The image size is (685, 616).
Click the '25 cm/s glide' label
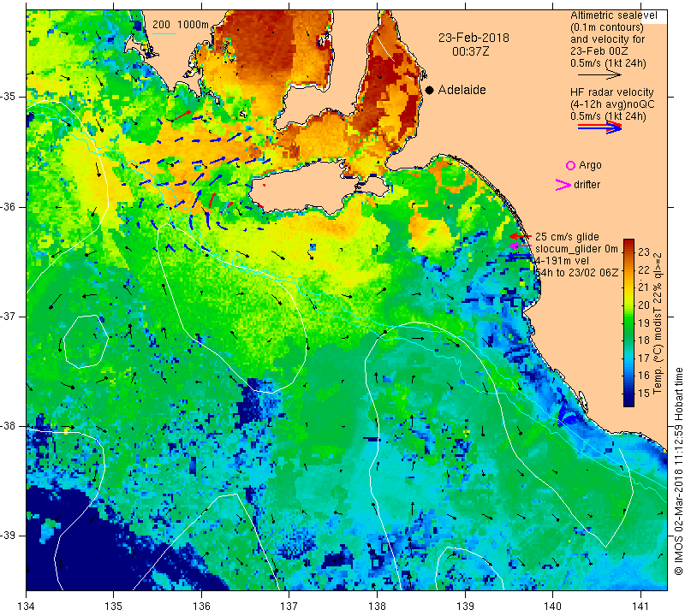(567, 237)
